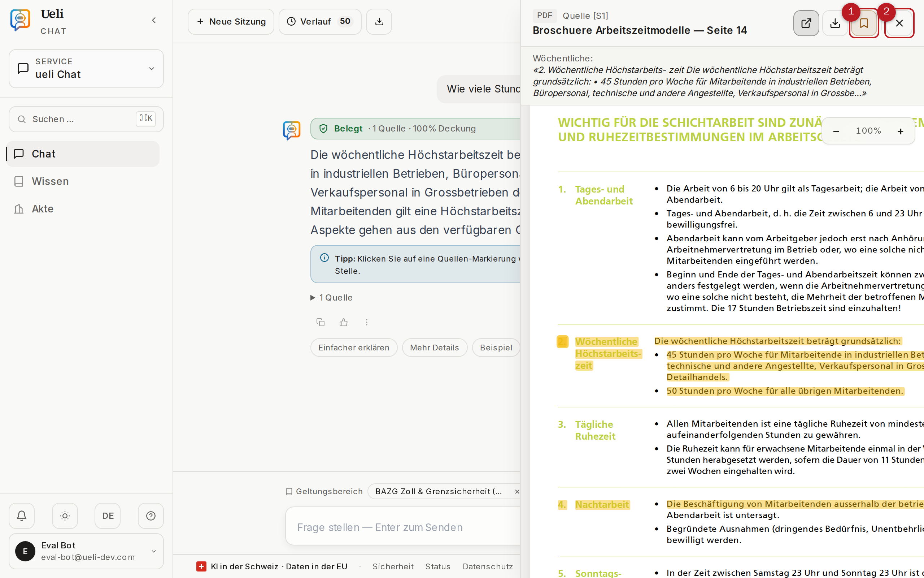Screen dimensions: 924x578
Task: Like the answer with thumbs-up icon
Action: 344,322
